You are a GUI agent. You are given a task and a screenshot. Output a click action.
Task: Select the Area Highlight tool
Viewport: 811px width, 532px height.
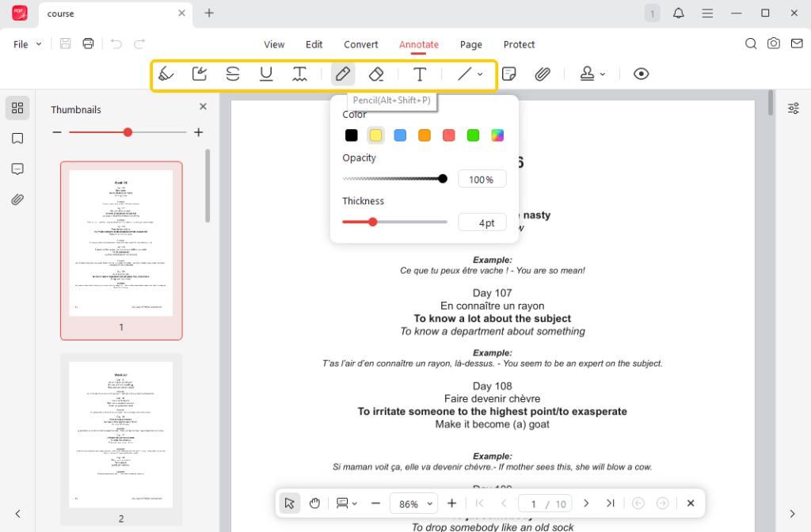(x=199, y=74)
